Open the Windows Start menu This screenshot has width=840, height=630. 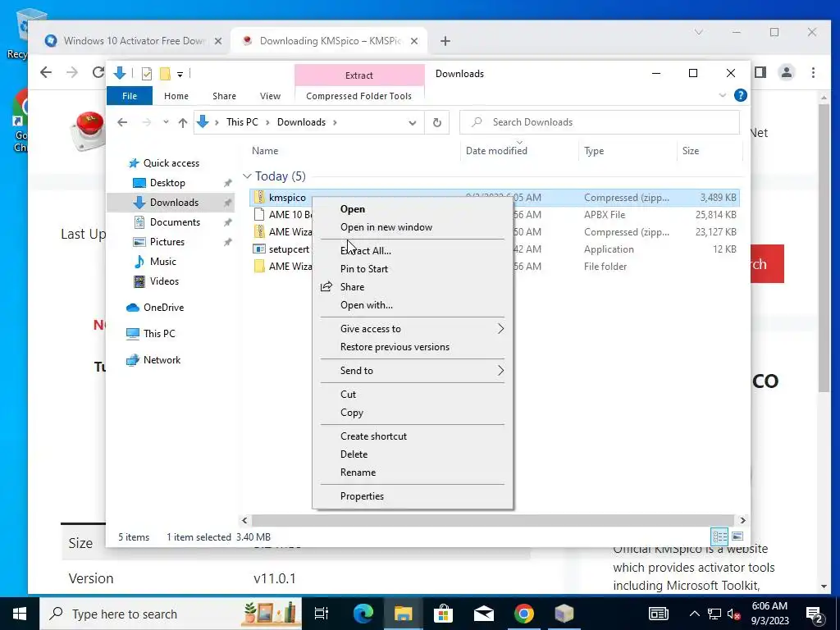pos(20,614)
